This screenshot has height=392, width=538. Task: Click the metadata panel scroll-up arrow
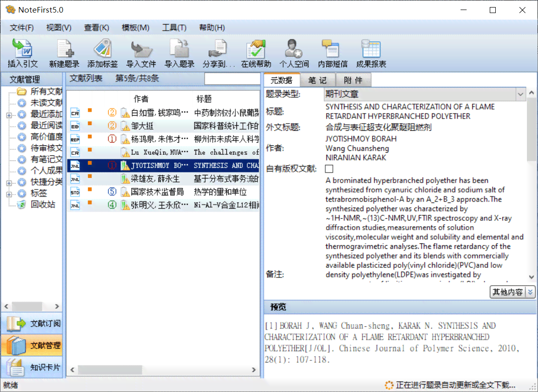point(531,92)
